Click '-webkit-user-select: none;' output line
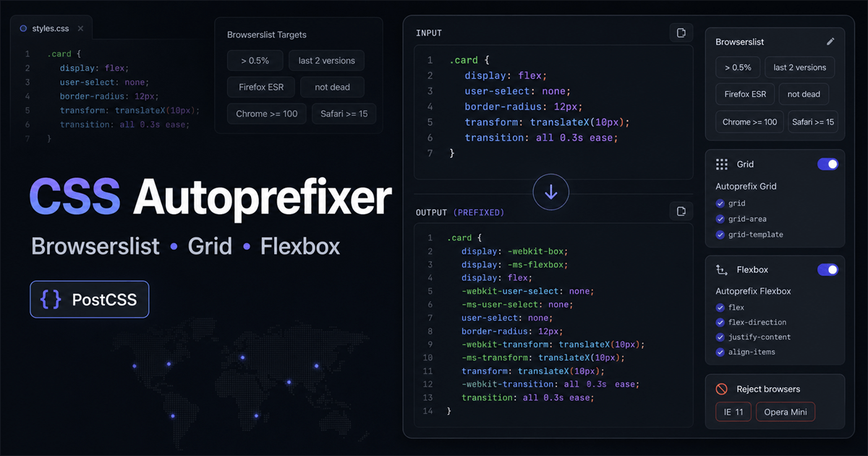 pyautogui.click(x=527, y=291)
